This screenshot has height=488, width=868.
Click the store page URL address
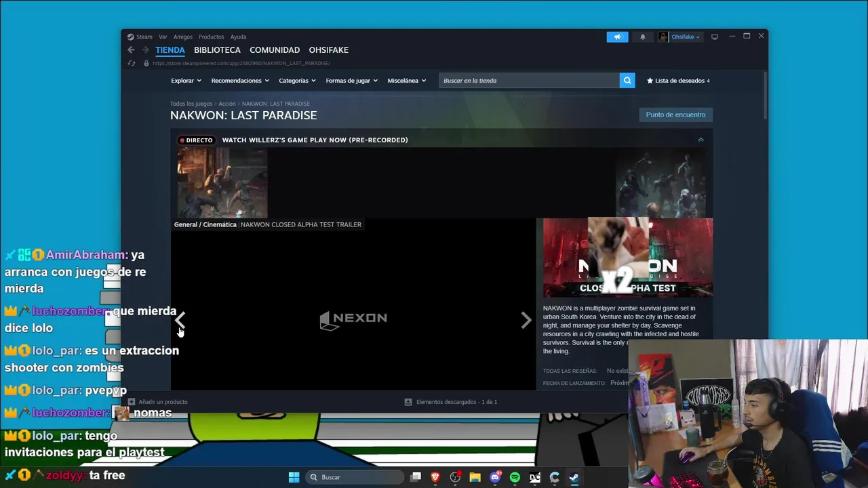241,63
